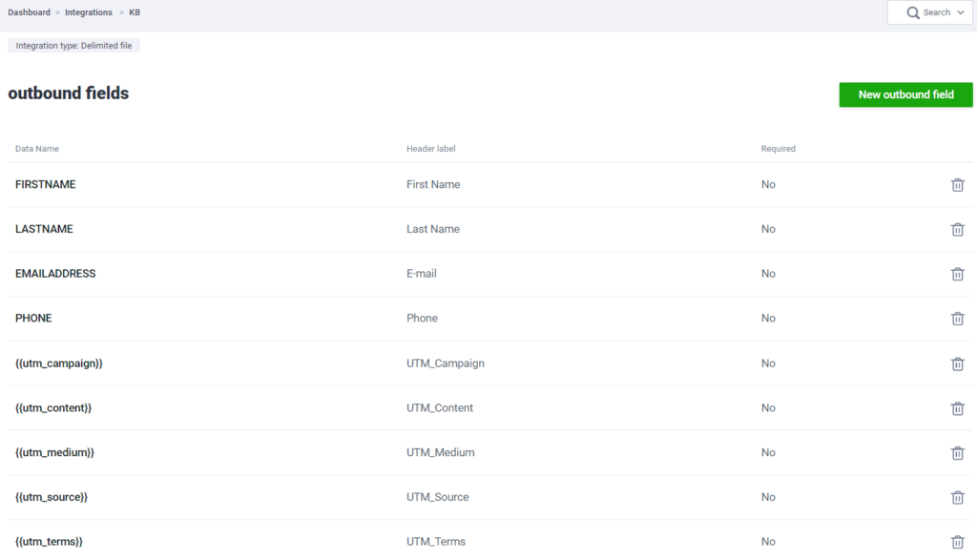Trash the {{utm_medium}} field row
The width and height of the screenshot is (977, 560).
pyautogui.click(x=957, y=453)
